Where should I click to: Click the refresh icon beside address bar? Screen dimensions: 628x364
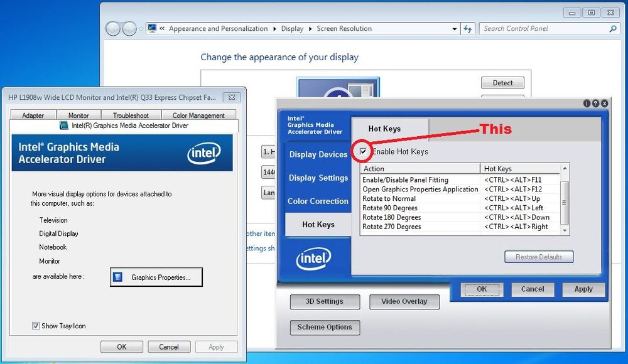coord(468,29)
